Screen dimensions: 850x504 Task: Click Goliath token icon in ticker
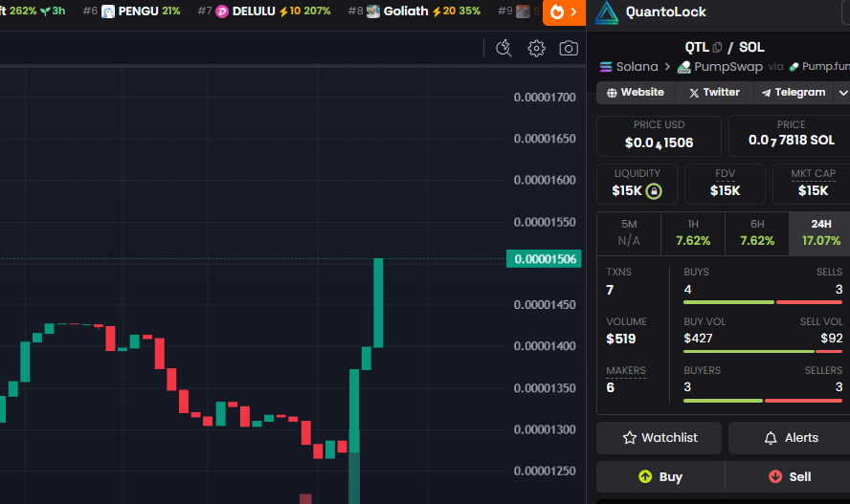coord(373,11)
